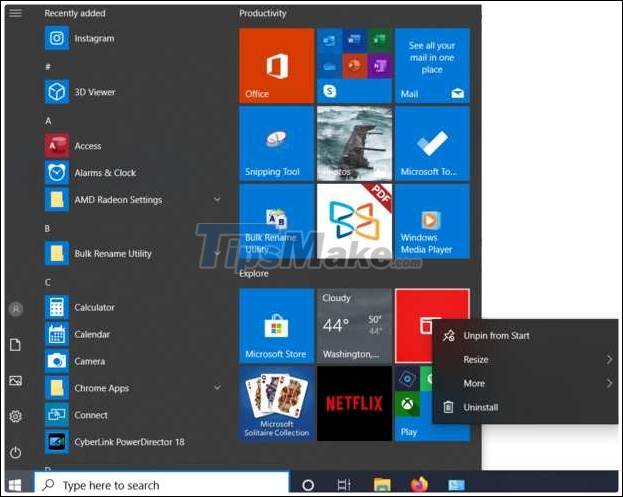Click the Explore group heading
This screenshot has width=623, height=497.
pos(254,273)
